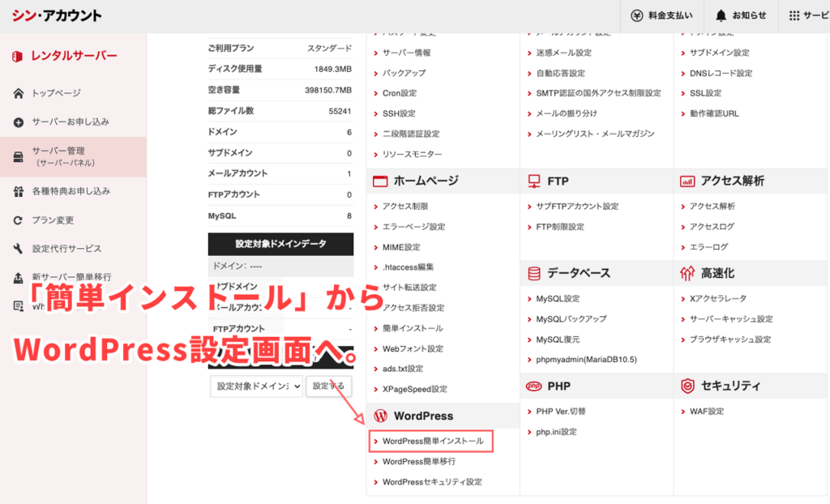
Task: Open the PHP Ver.切替 link
Action: point(561,412)
